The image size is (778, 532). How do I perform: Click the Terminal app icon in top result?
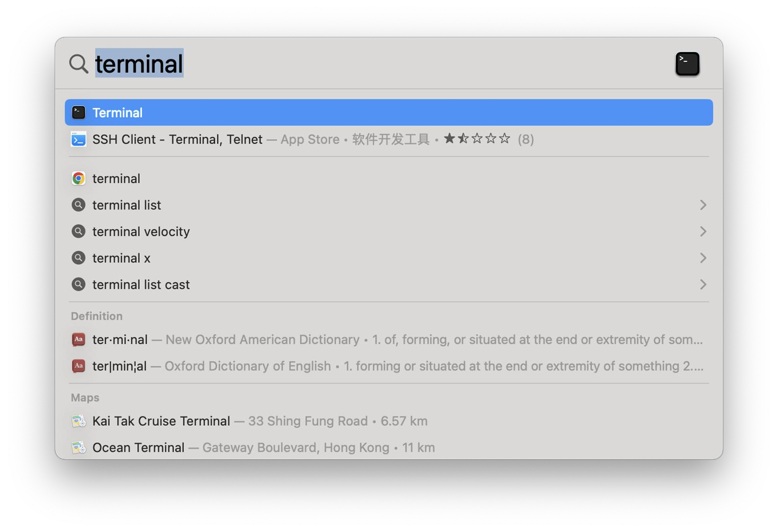click(x=79, y=112)
